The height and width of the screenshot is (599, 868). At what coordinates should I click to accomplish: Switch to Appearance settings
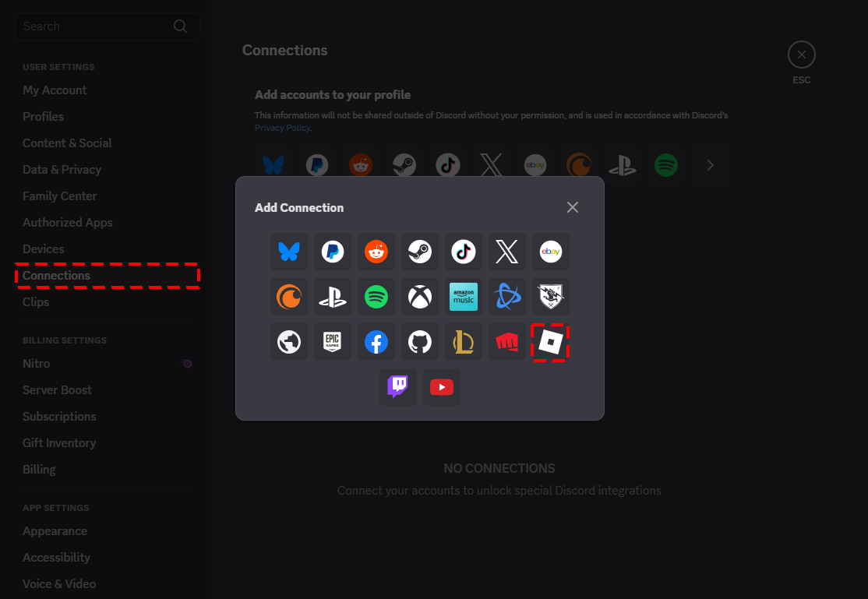click(55, 530)
